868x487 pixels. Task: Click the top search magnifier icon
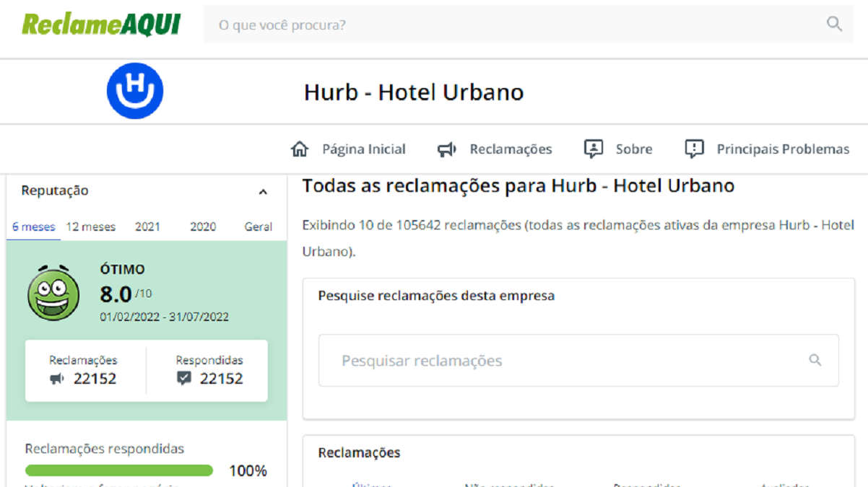coord(834,25)
